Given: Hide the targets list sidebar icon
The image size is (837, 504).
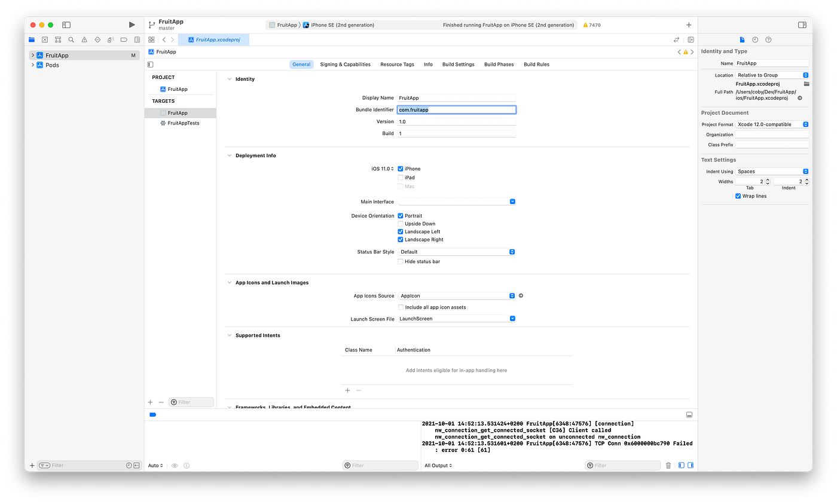Looking at the screenshot, I should [x=150, y=64].
